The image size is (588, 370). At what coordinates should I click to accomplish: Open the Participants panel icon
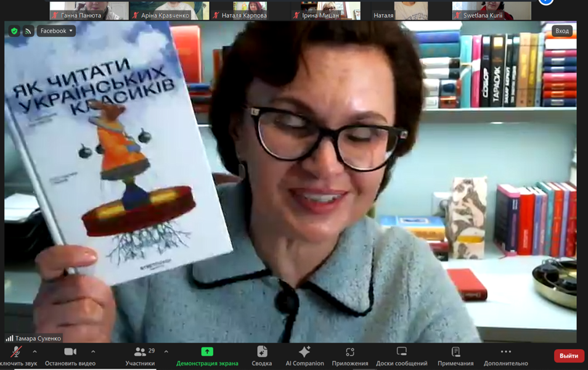coord(140,351)
